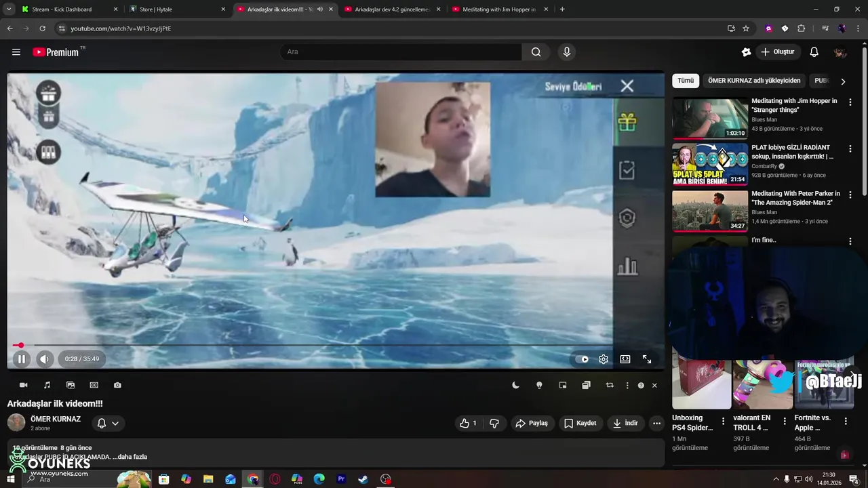868x488 pixels.
Task: Open YouTube notifications bell at top
Action: point(814,52)
